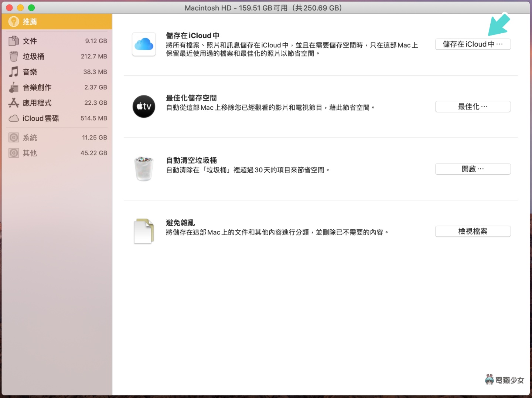The image size is (532, 398).
Task: Select 推薦 label in sidebar
Action: coord(30,22)
